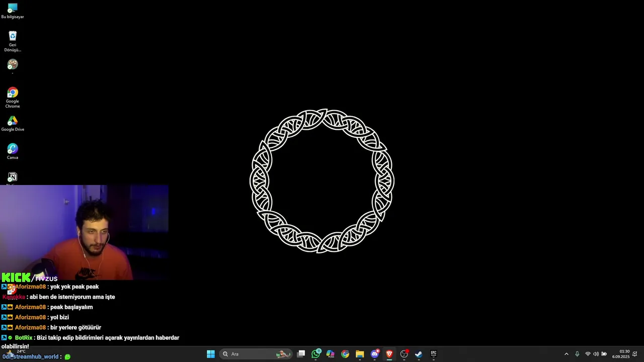Switch to Brave browser in the taskbar
Viewport: 644px width, 362px height.
[389, 354]
